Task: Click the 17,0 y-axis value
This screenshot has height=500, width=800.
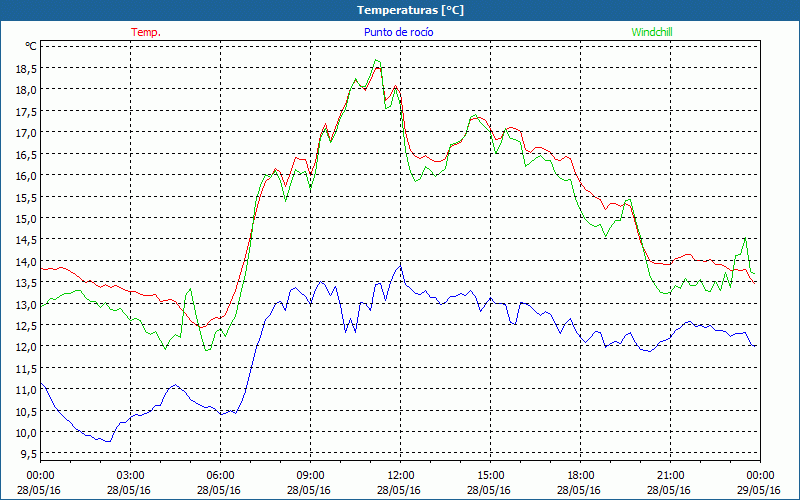Action: pyautogui.click(x=28, y=132)
